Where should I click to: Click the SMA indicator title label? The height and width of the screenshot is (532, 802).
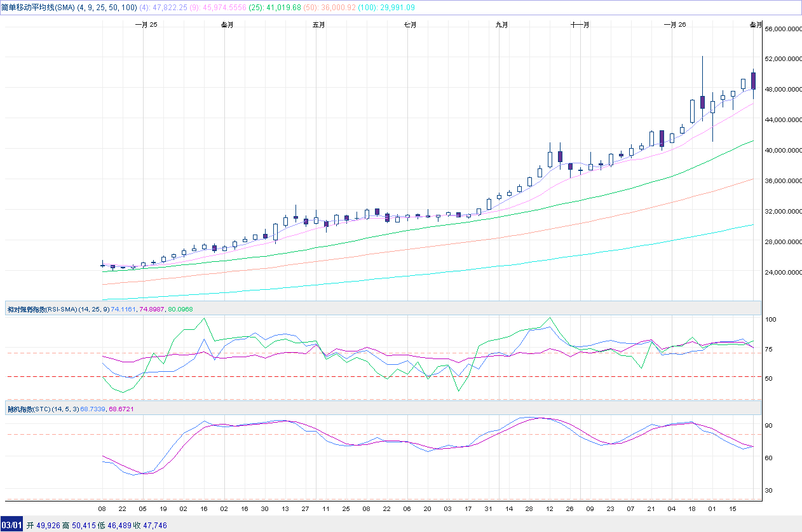pos(38,7)
